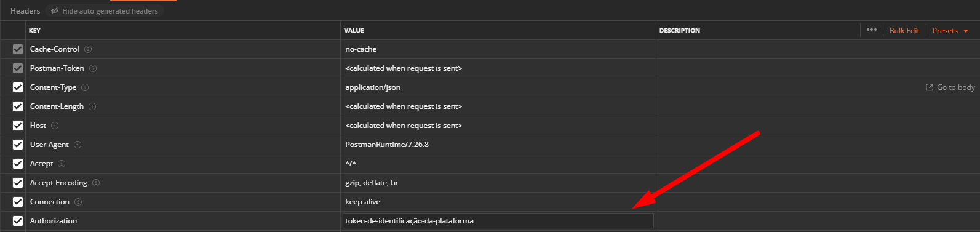Click the Authorization value input field
This screenshot has height=232, width=980.
pyautogui.click(x=498, y=221)
